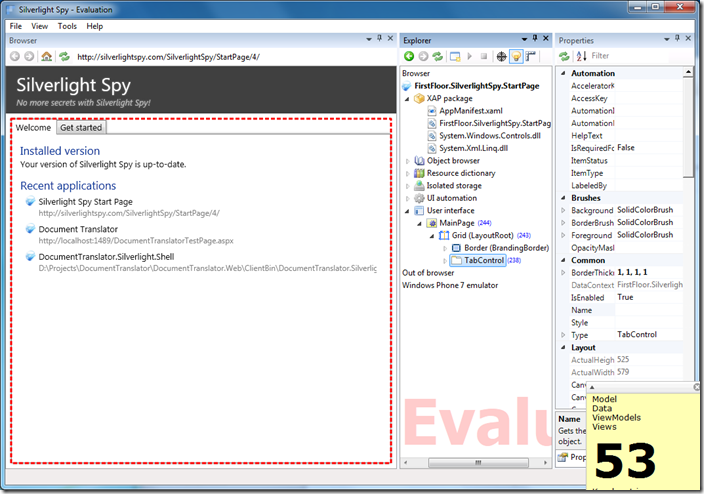This screenshot has width=704, height=494.
Task: Expand the Object browser node
Action: [408, 161]
